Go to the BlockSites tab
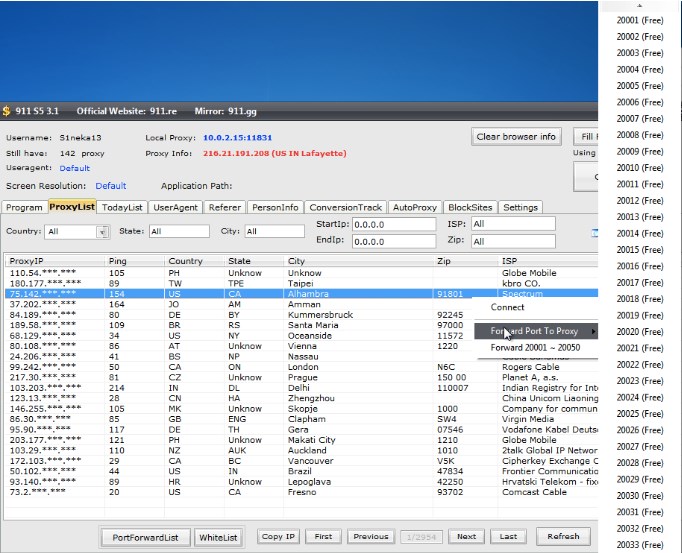Viewport: 682px width, 553px height. point(469,207)
